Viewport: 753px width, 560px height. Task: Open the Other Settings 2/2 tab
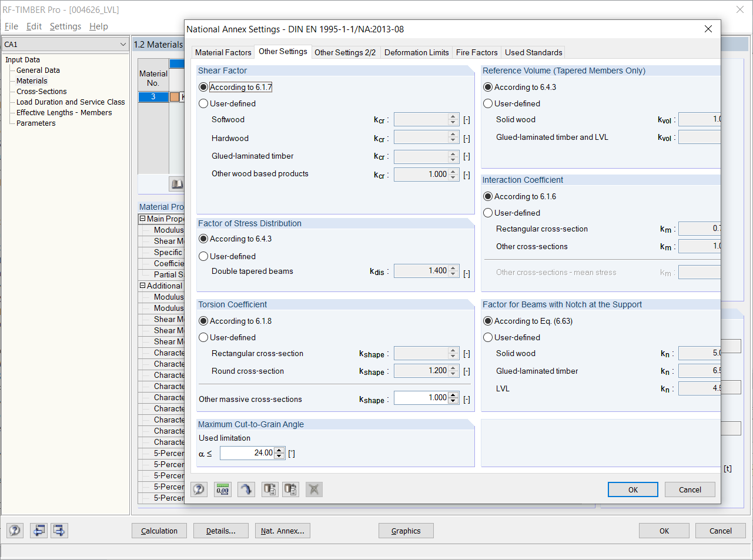(345, 52)
